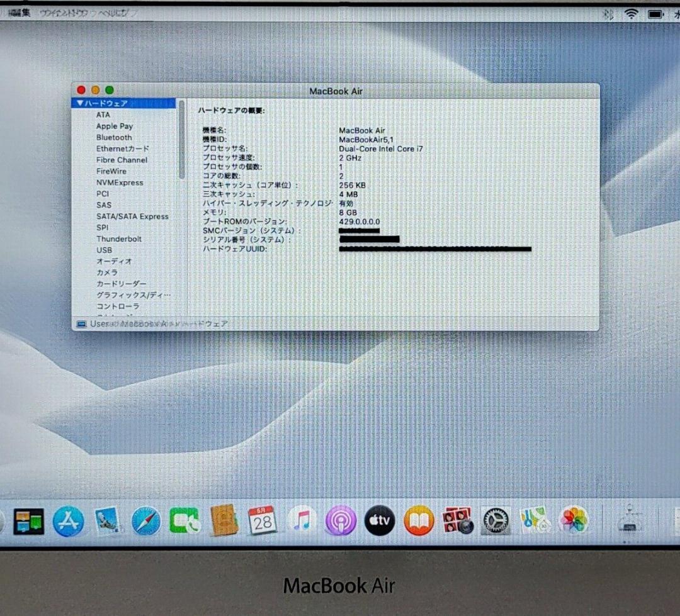Open Safari from the Dock
Image resolution: width=680 pixels, height=616 pixels.
coord(146,520)
